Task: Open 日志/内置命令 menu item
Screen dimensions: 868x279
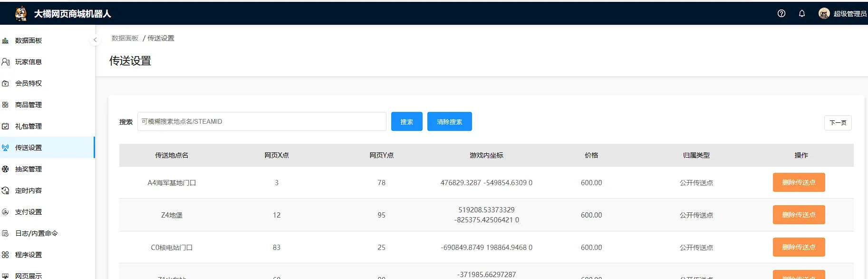Action: click(36, 233)
